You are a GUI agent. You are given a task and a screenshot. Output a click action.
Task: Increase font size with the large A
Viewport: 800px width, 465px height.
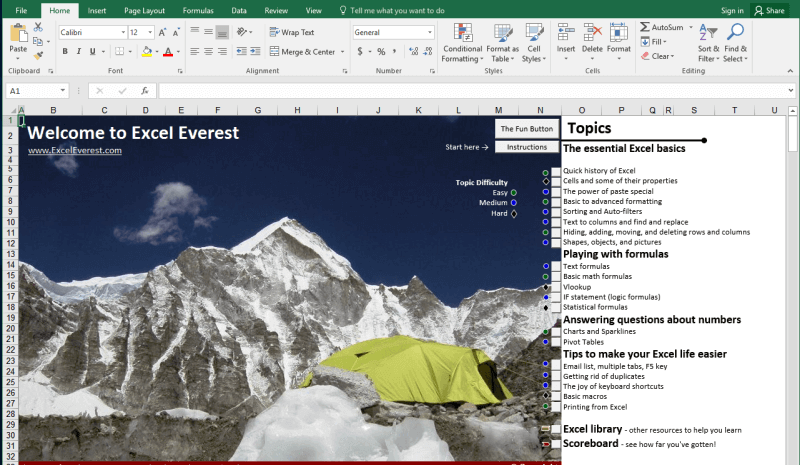pyautogui.click(x=162, y=33)
